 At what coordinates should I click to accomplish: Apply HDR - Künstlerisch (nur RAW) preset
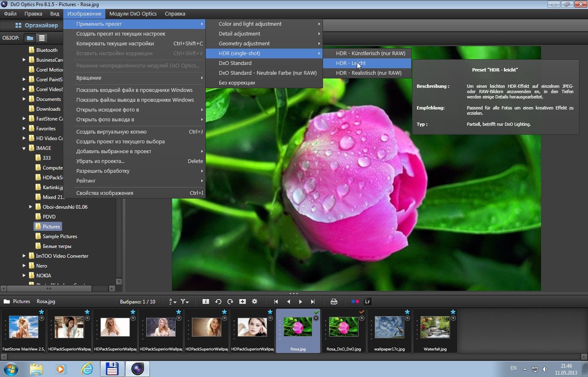[x=367, y=54]
